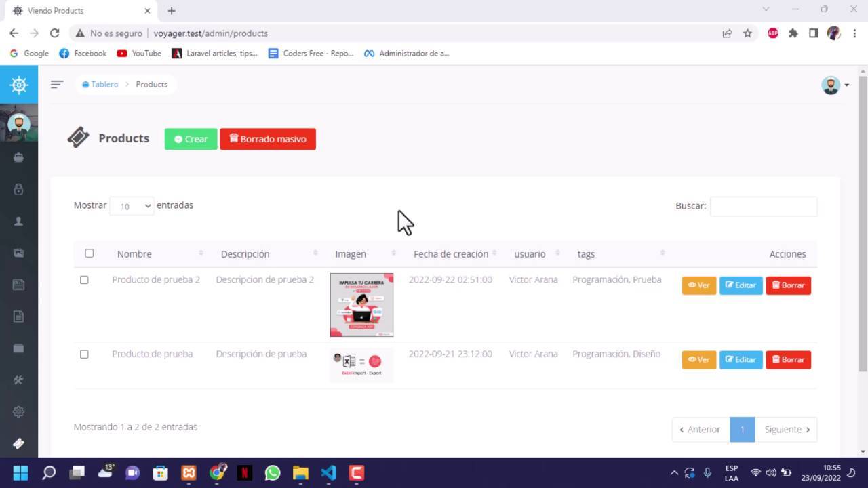
Task: Open the users icon in sidebar
Action: point(19,221)
